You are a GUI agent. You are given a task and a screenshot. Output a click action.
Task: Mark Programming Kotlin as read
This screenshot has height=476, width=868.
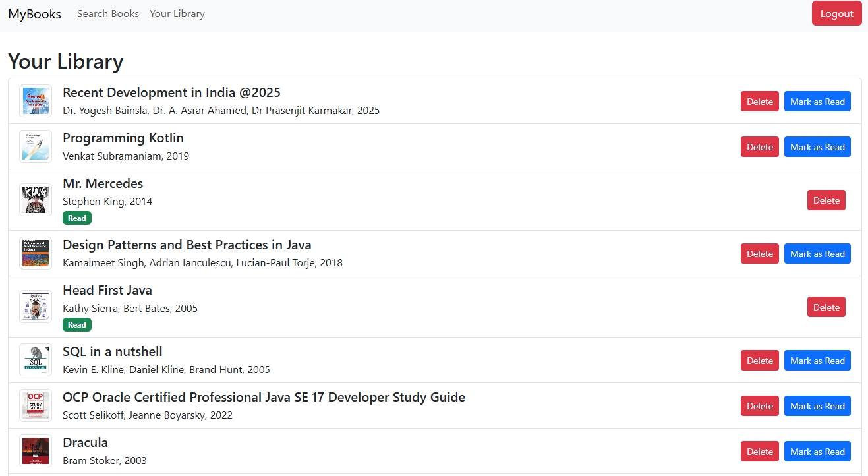tap(817, 147)
